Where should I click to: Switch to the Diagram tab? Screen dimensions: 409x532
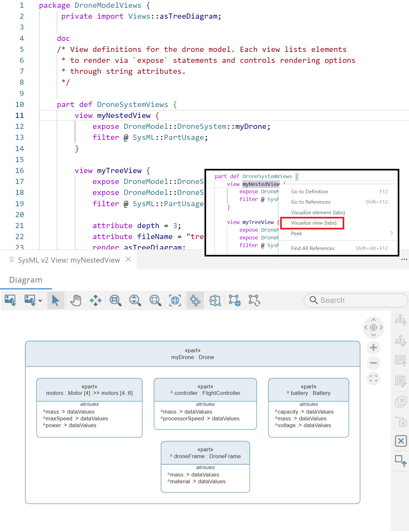26,280
